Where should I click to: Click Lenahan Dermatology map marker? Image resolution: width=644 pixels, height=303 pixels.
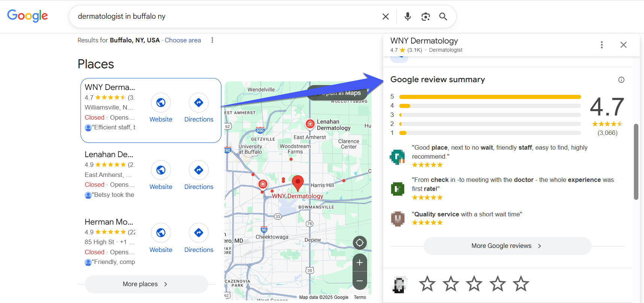click(310, 124)
